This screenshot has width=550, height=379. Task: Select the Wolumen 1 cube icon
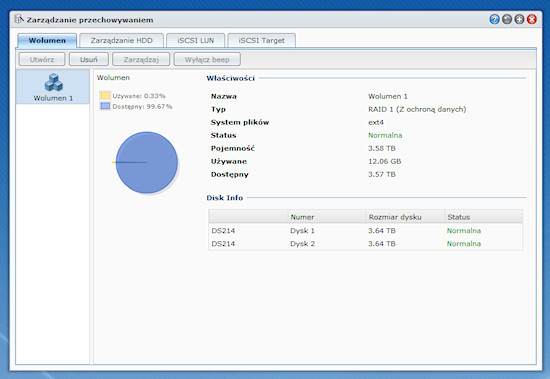click(53, 82)
